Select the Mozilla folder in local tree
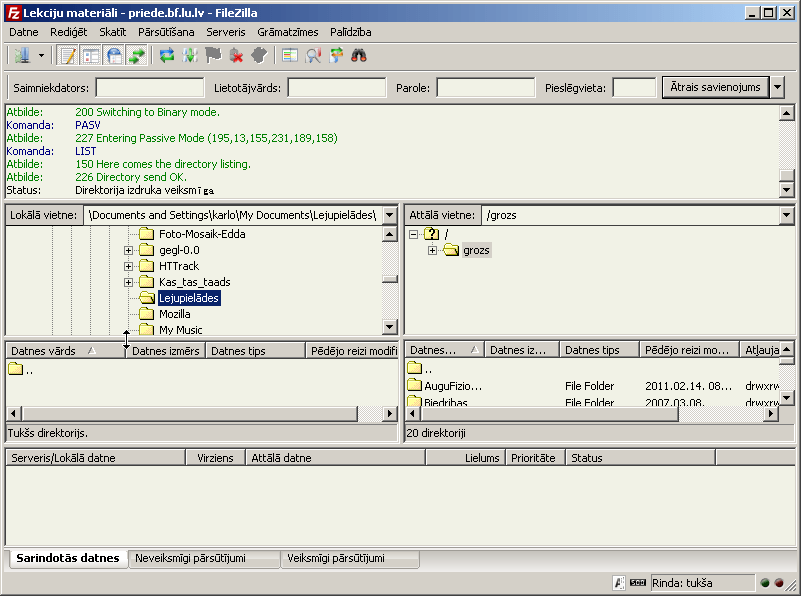This screenshot has width=801, height=596. click(x=175, y=314)
